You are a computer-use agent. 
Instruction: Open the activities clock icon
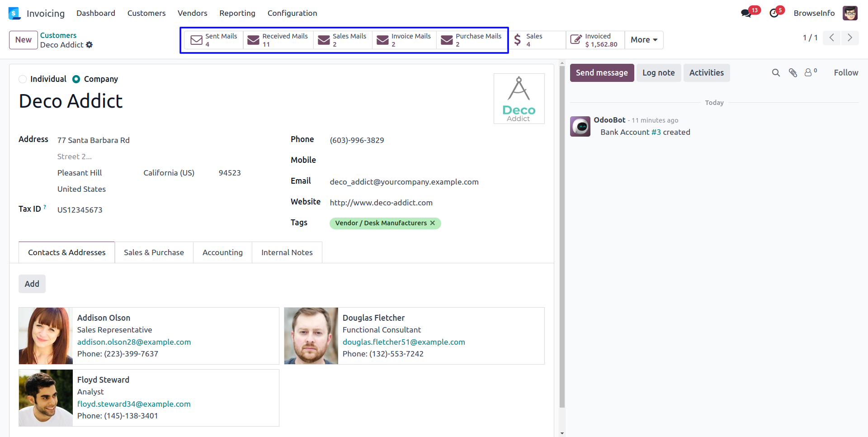click(x=774, y=13)
